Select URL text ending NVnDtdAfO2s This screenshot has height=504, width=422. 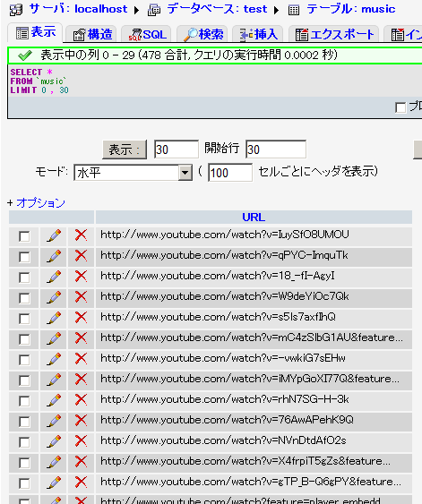[223, 440]
